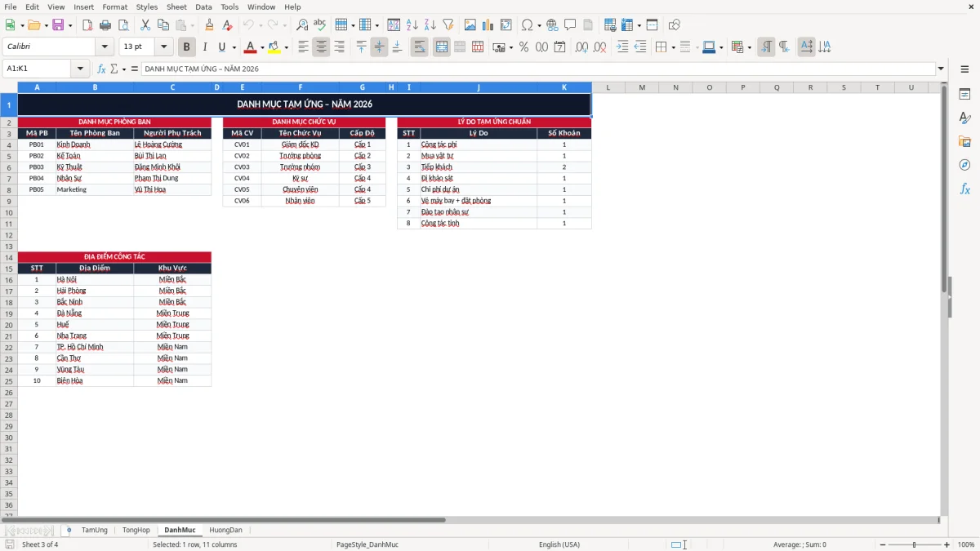Insert an image
980x551 pixels.
click(470, 25)
